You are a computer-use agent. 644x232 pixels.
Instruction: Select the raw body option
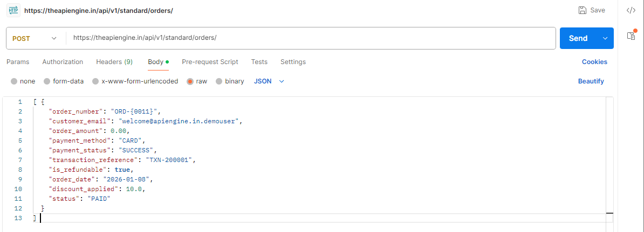(190, 81)
